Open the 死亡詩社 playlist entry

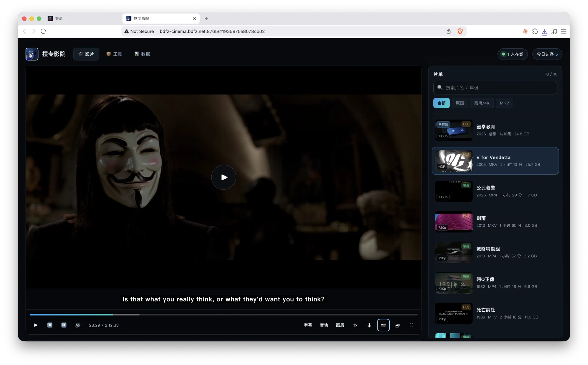tap(495, 313)
